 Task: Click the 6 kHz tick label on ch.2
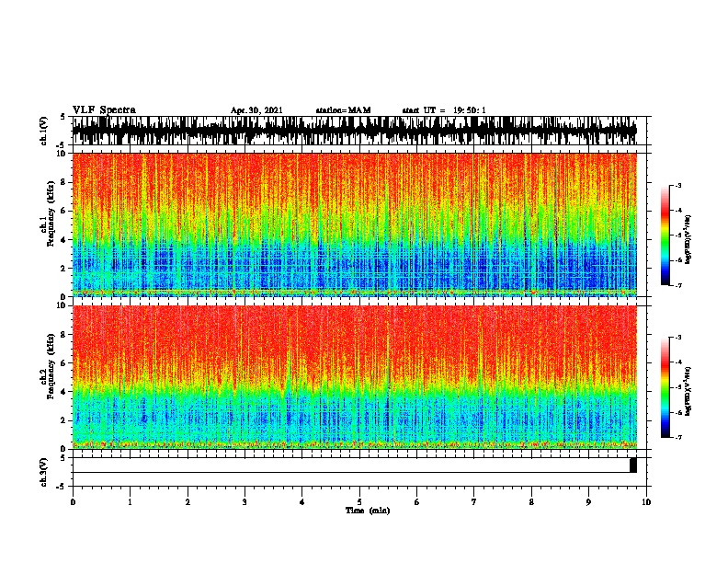64,362
